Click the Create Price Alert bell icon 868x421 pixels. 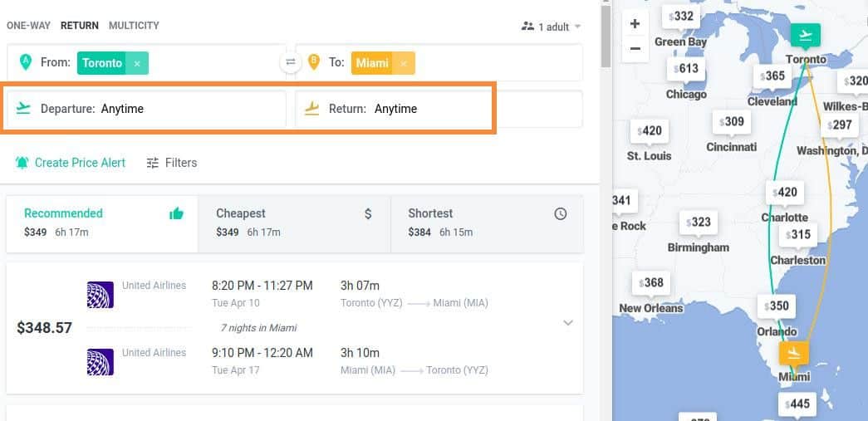pyautogui.click(x=22, y=163)
